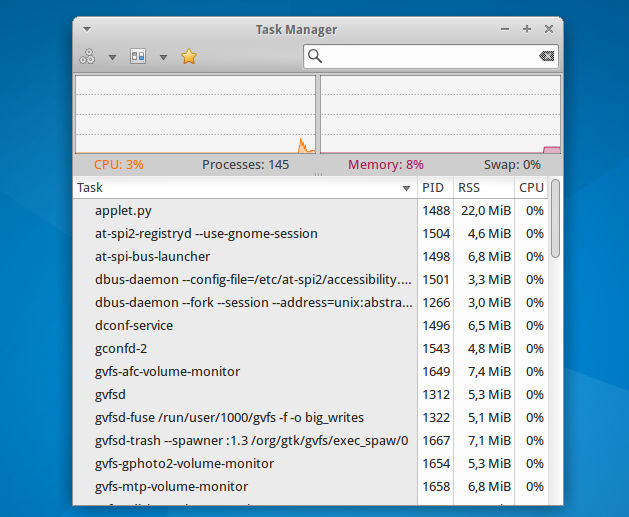The width and height of the screenshot is (629, 517).
Task: Open the dropdown arrow beside the gears icon
Action: tap(112, 57)
